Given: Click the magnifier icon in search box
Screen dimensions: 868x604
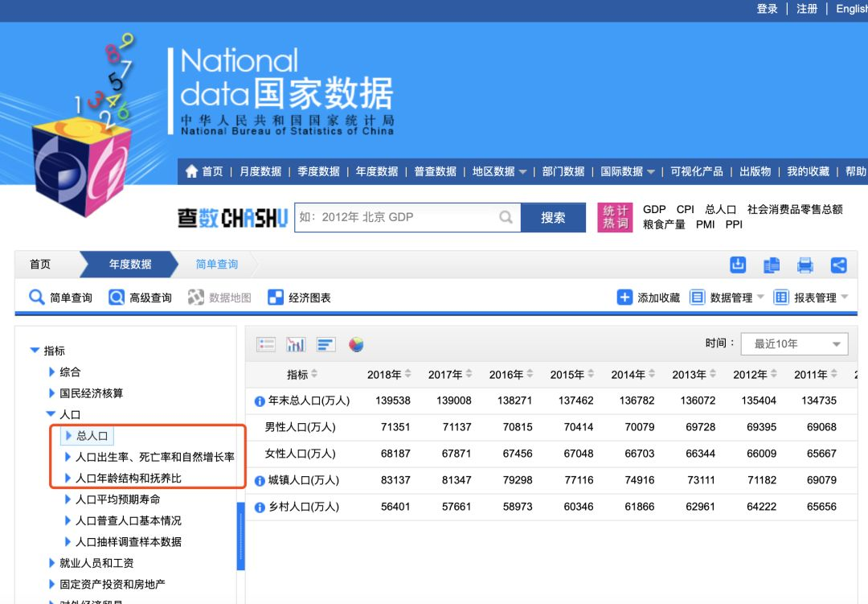Looking at the screenshot, I should (506, 217).
